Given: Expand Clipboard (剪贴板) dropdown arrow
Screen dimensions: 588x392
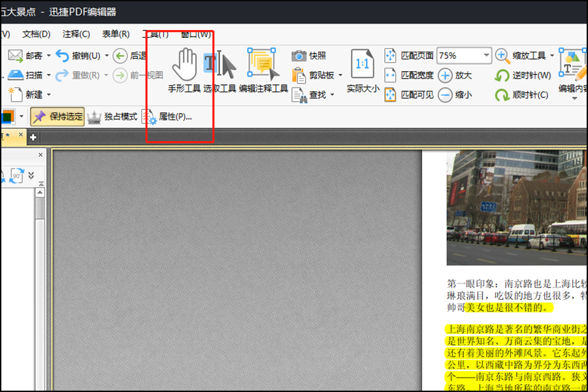Looking at the screenshot, I should tap(340, 75).
